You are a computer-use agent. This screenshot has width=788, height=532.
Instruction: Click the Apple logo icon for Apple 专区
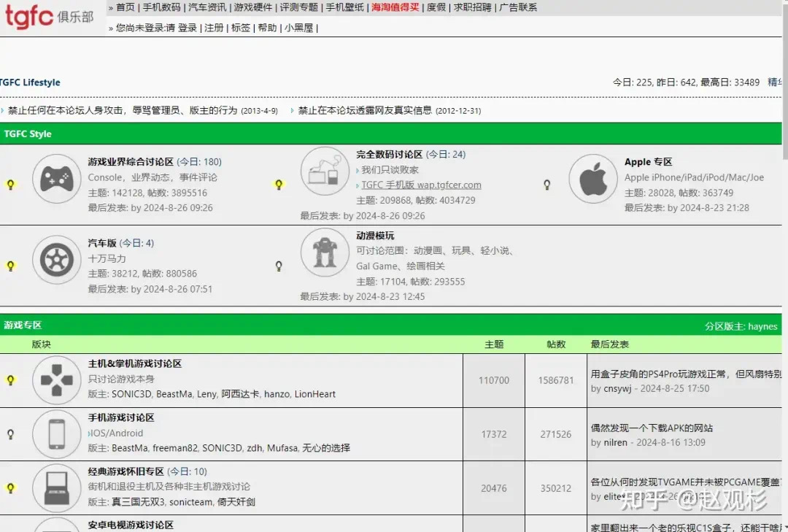(593, 179)
